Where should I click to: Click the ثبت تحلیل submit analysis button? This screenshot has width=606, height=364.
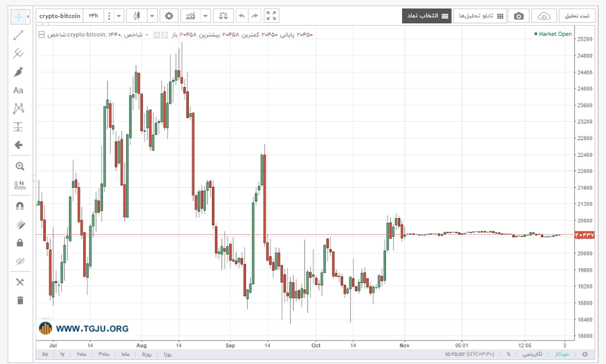tap(577, 16)
